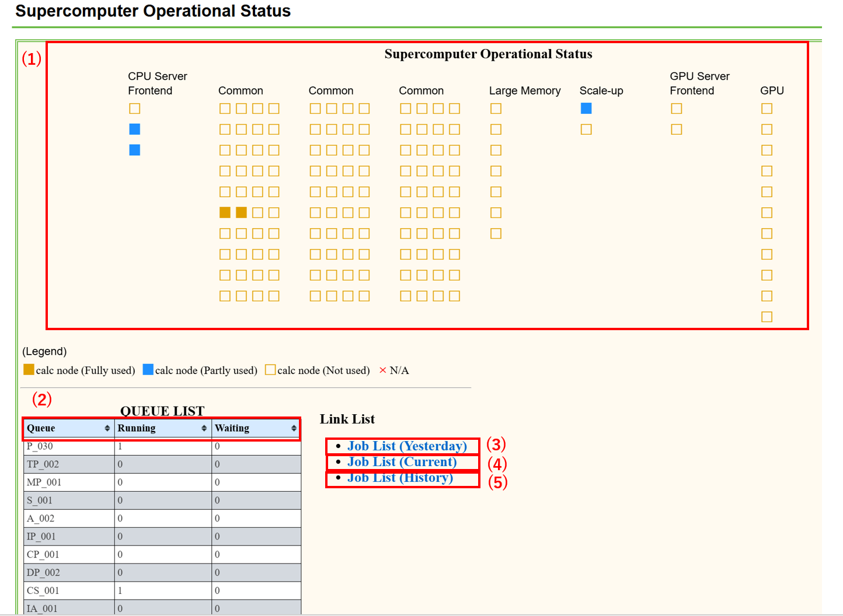
Task: Click an unused node square under the first Common column
Action: (225, 108)
